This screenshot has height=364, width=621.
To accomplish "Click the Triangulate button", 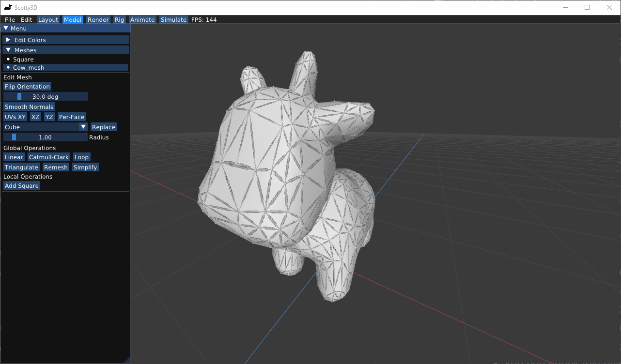I will [x=21, y=167].
